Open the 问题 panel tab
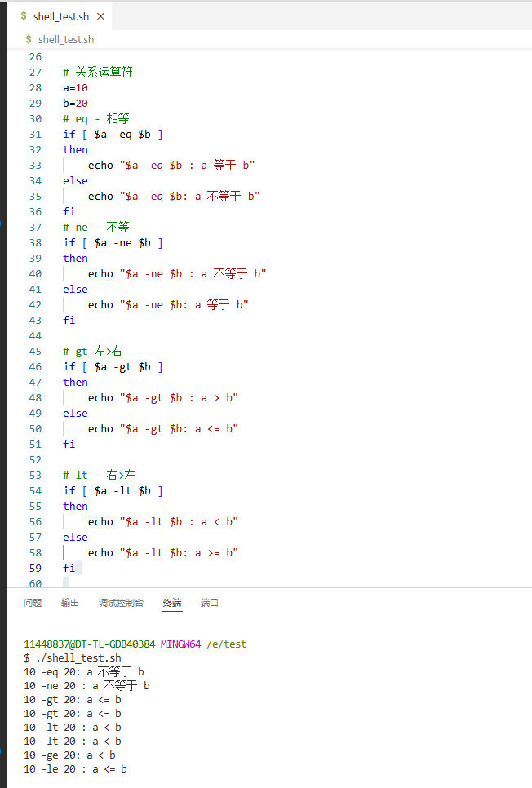532x788 pixels. (33, 603)
